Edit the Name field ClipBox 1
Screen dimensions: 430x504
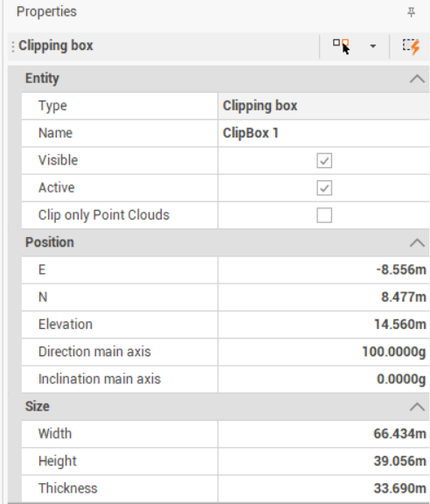click(x=323, y=133)
